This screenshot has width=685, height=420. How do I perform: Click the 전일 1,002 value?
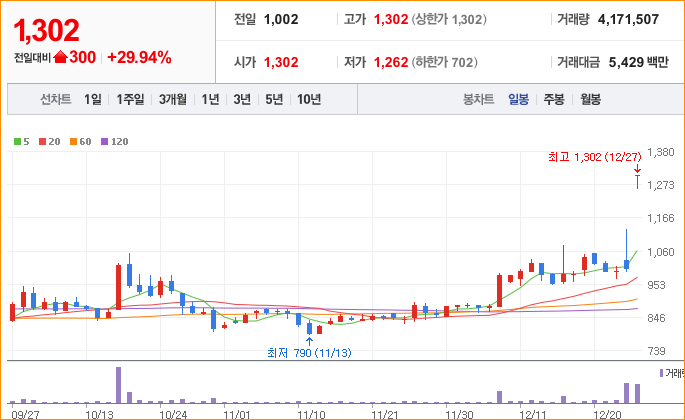tap(281, 19)
